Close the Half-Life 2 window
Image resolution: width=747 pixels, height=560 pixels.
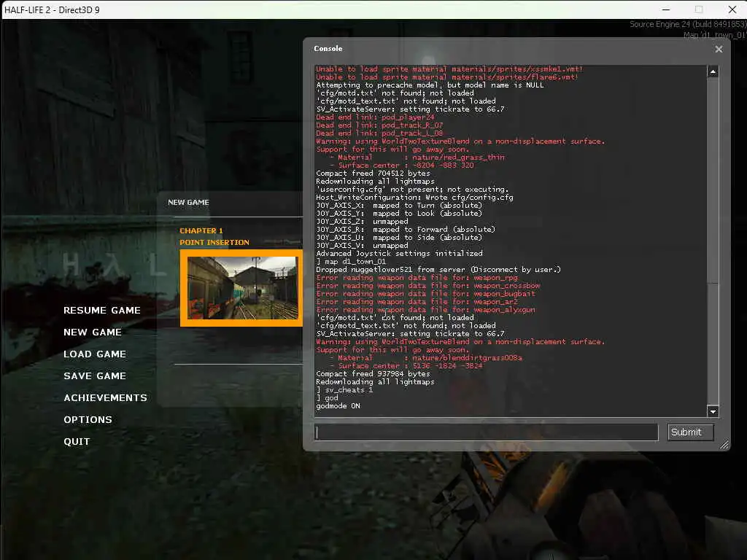[732, 9]
